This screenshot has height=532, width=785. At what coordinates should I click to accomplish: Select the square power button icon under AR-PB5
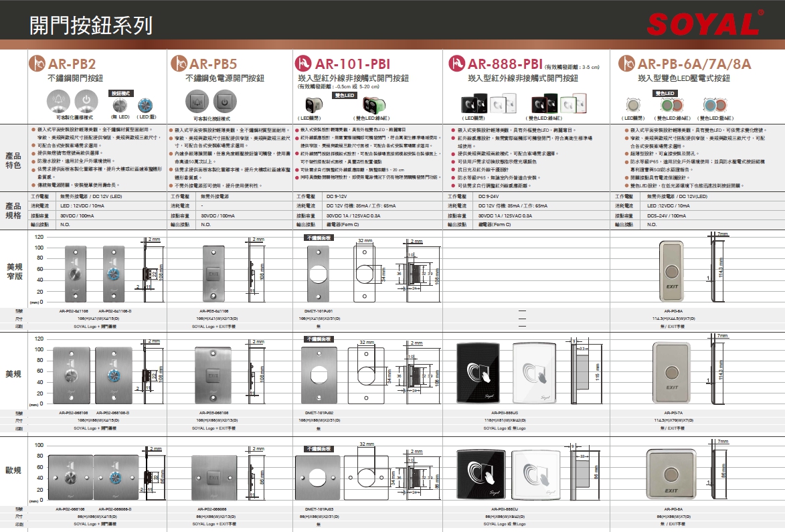[225, 102]
